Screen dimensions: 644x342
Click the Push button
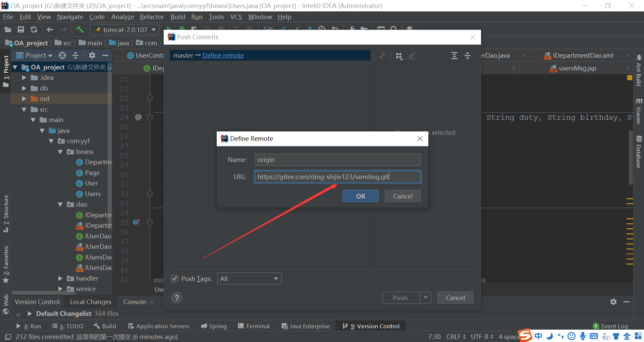[400, 297]
